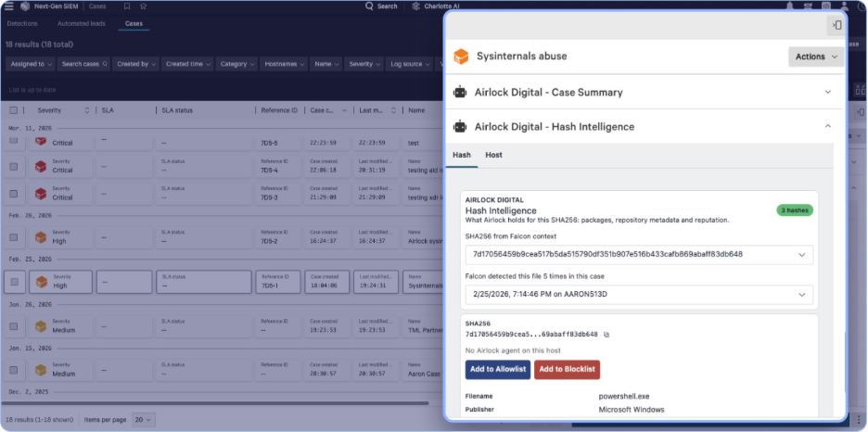Click Add to Allowlist button
Screen dimensions: 868x432
498,370
